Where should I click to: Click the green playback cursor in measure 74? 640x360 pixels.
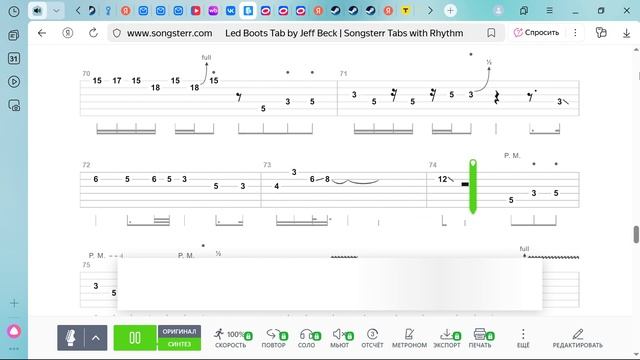(x=473, y=186)
